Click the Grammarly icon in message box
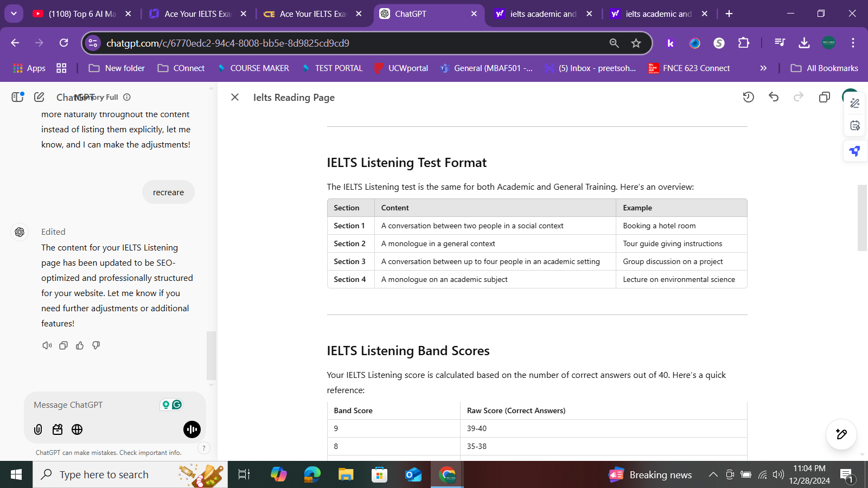This screenshot has width=868, height=488. [177, 404]
